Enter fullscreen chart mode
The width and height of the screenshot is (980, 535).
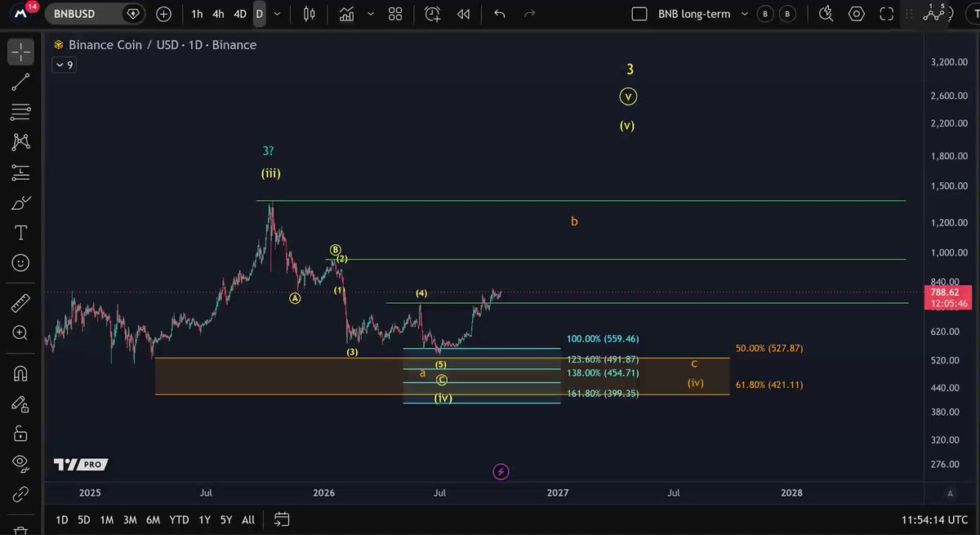tap(888, 14)
